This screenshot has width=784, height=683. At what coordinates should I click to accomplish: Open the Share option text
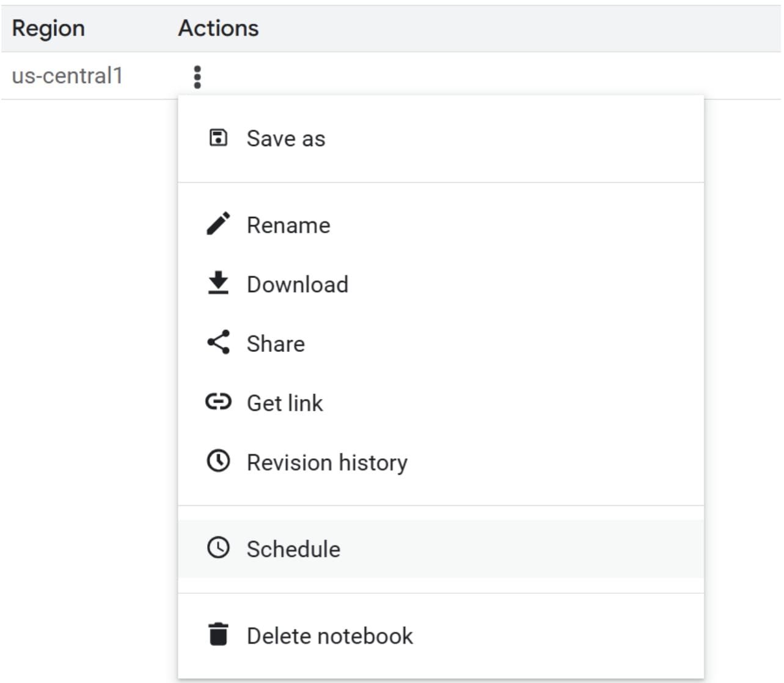pos(276,344)
